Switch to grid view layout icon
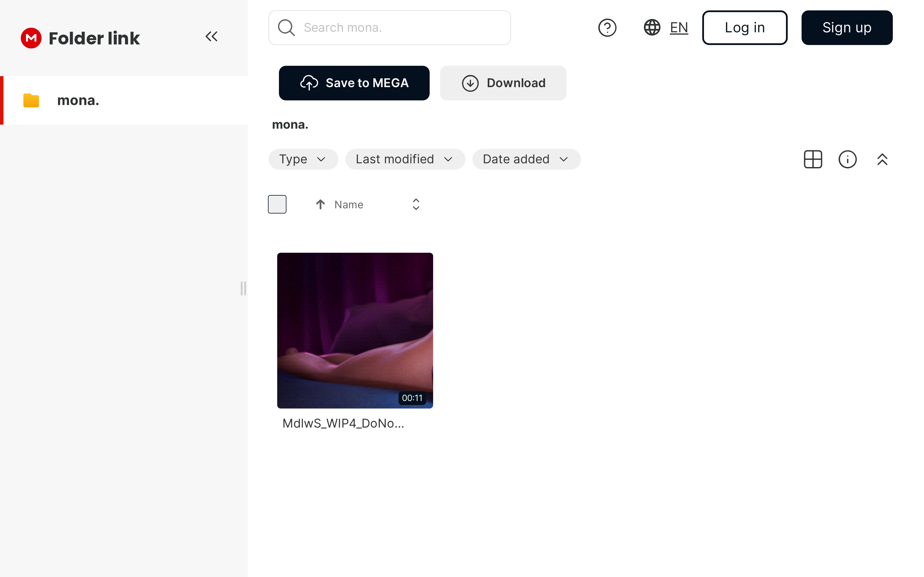 813,159
